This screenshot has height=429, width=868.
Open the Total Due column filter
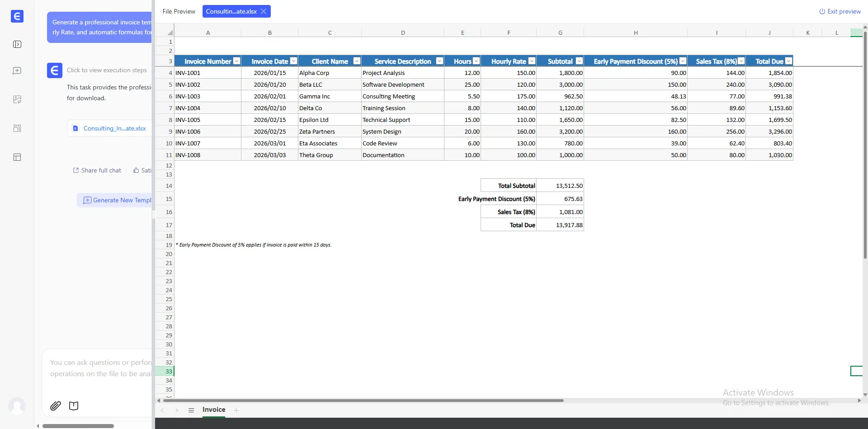click(788, 61)
